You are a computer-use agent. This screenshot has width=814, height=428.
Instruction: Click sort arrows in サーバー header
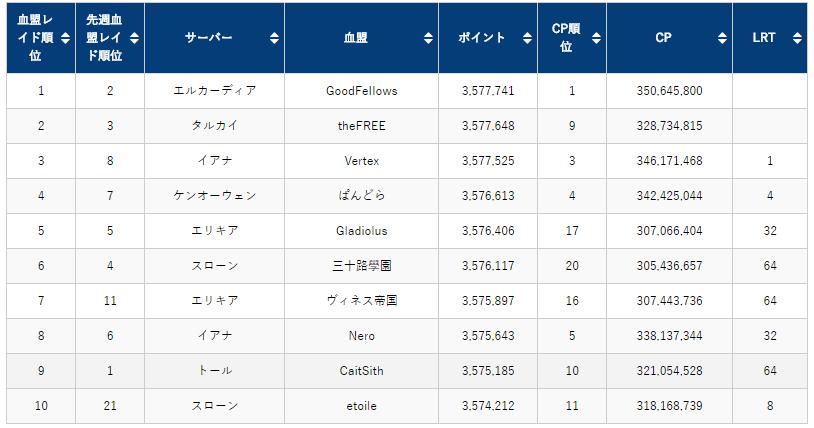click(274, 38)
